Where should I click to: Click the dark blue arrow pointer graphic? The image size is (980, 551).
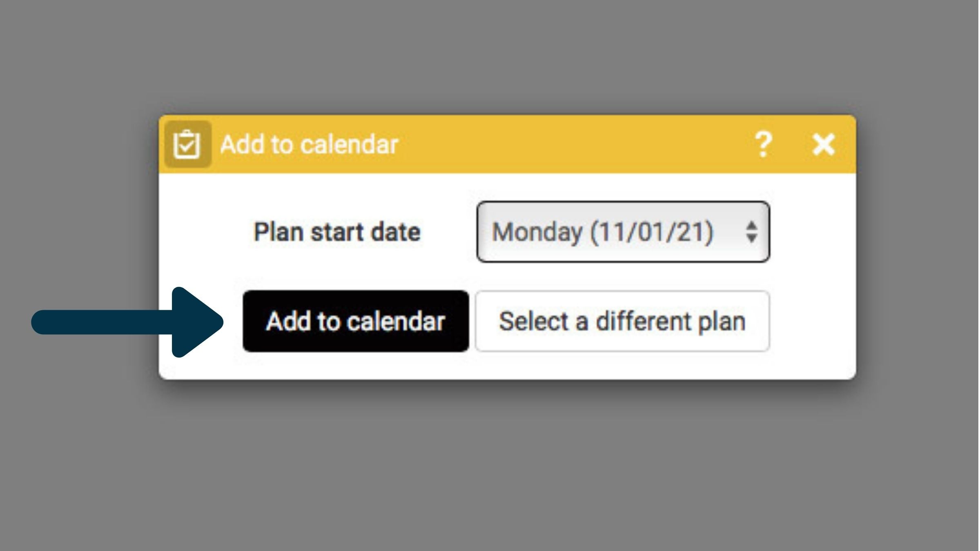click(x=127, y=322)
